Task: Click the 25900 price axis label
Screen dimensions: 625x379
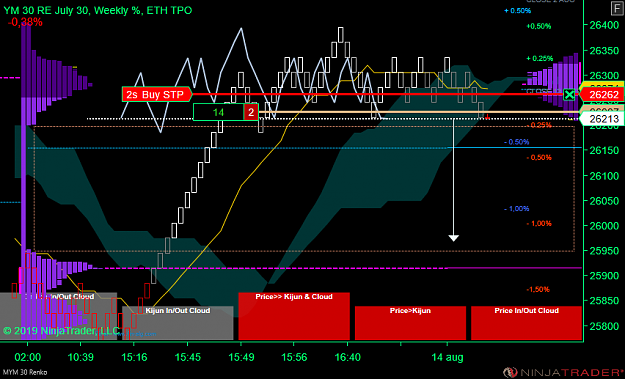Action: coord(604,275)
